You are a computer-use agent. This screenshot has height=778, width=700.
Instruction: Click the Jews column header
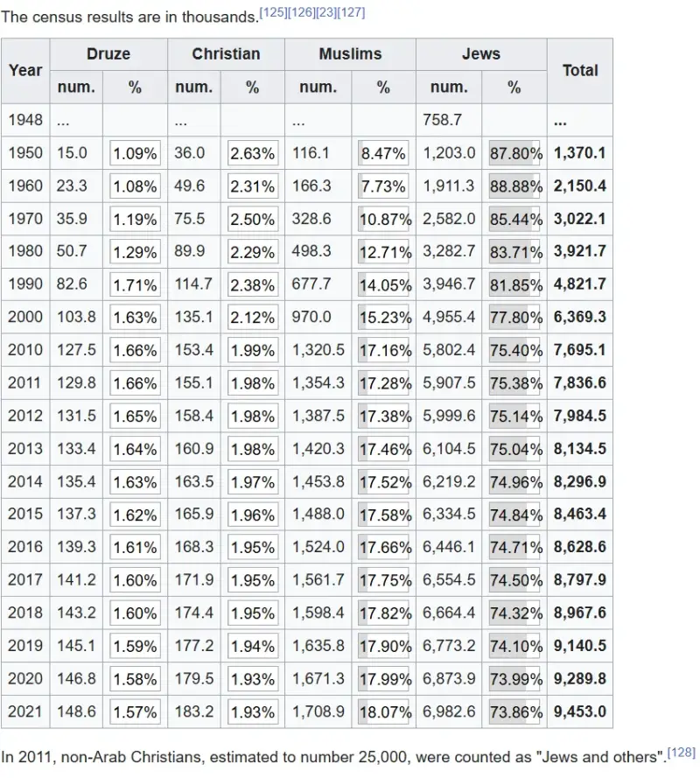point(481,54)
